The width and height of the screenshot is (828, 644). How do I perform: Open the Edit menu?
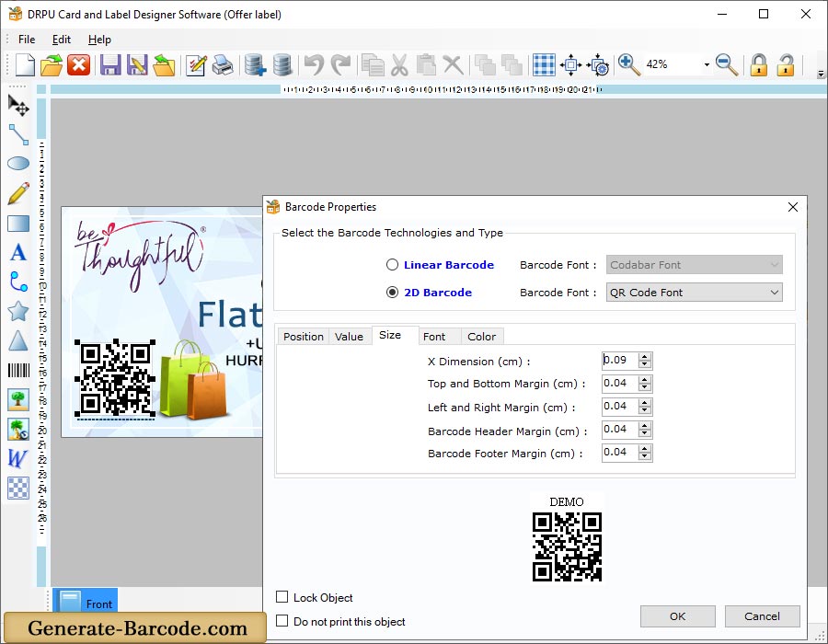click(x=62, y=40)
